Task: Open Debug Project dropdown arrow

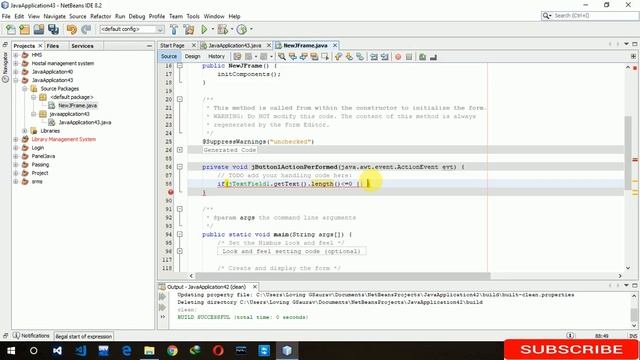Action: pyautogui.click(x=231, y=29)
